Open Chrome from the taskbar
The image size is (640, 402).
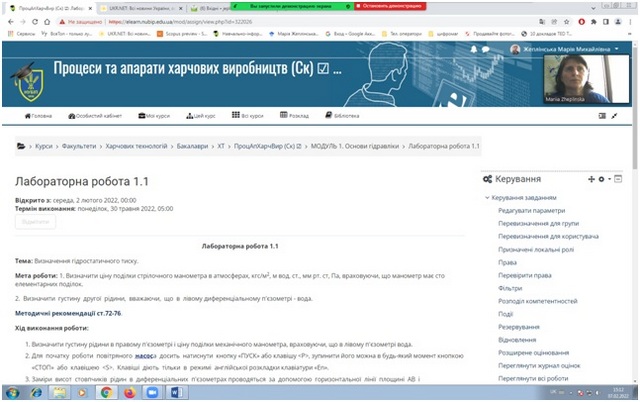(x=107, y=393)
